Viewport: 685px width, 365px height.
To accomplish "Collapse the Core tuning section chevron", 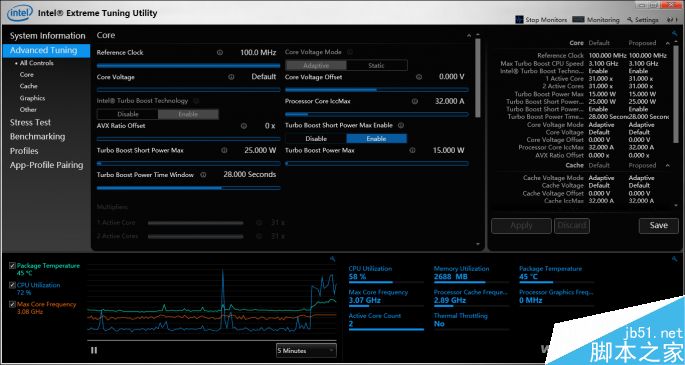I will (469, 35).
